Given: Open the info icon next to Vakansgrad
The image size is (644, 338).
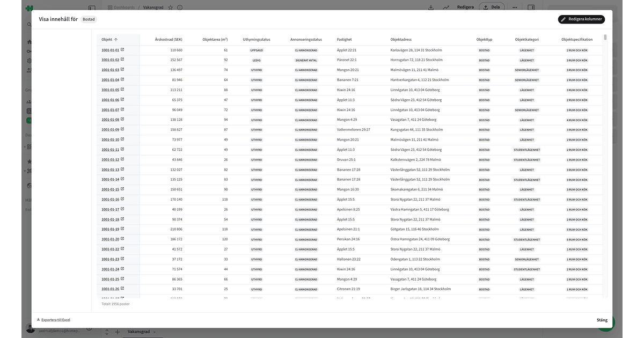Looking at the screenshot, I should coord(180,8).
